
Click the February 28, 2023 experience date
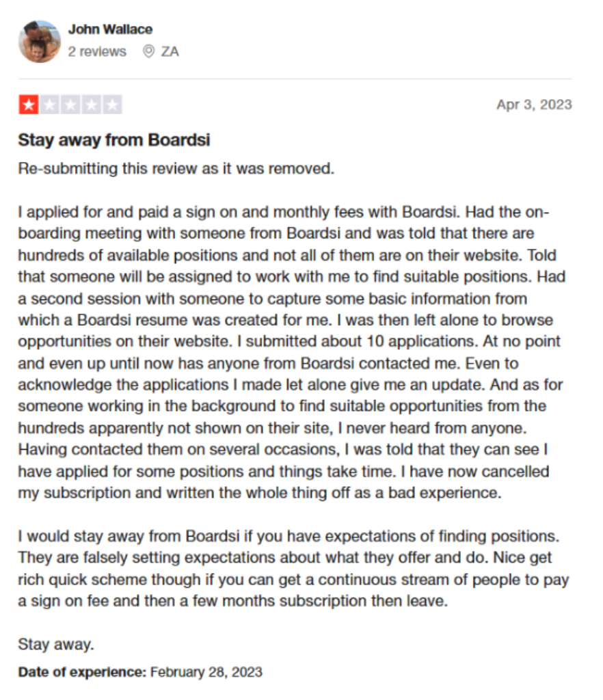[x=206, y=673]
